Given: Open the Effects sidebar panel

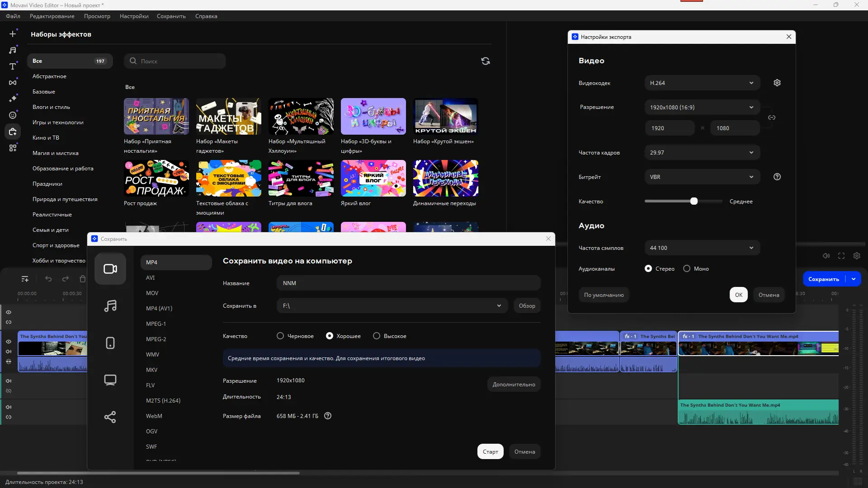Looking at the screenshot, I should 13,99.
